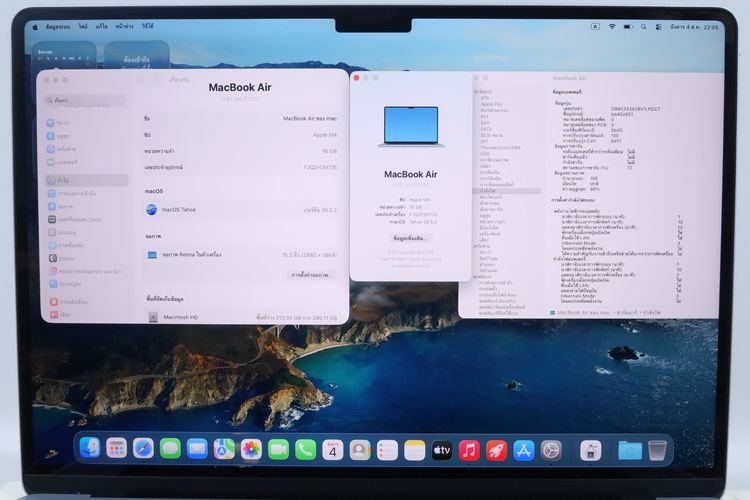Open the ข้อมูลระบบ application menu
Viewport: 750px width, 500px height.
(58, 27)
